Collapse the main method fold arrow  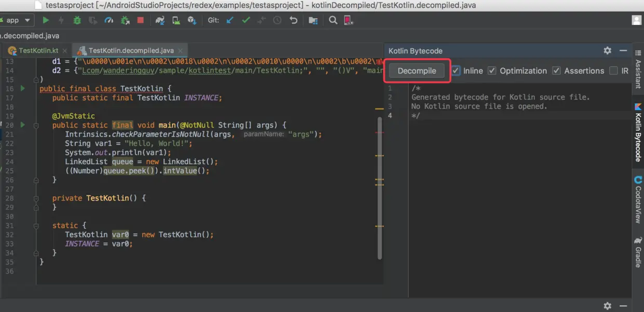coord(35,125)
